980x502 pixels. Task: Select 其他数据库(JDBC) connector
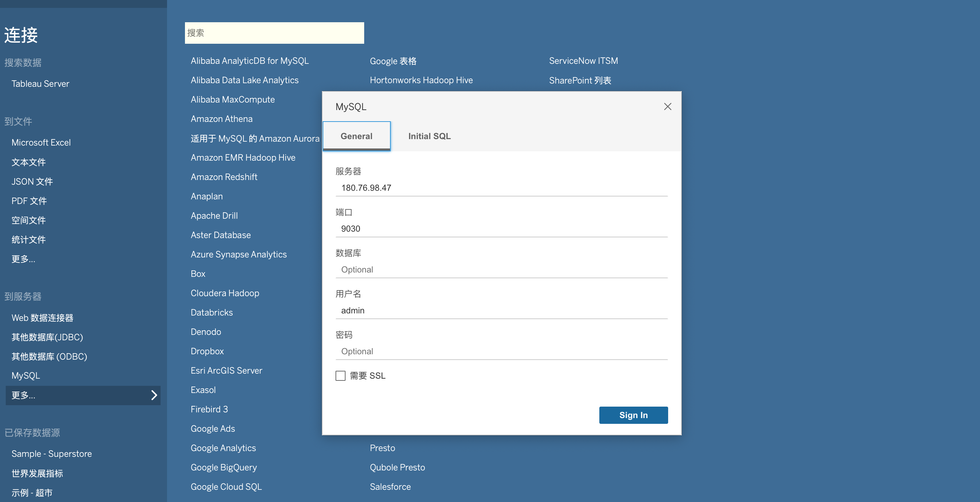coord(47,337)
